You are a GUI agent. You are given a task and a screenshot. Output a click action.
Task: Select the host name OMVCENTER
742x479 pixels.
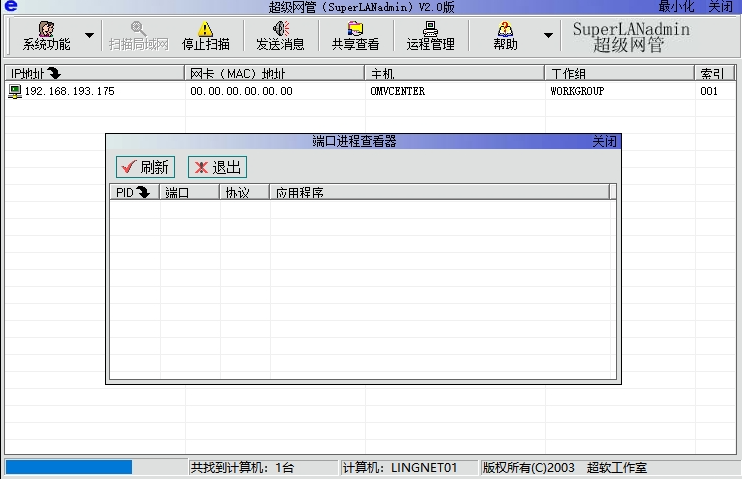pos(398,91)
